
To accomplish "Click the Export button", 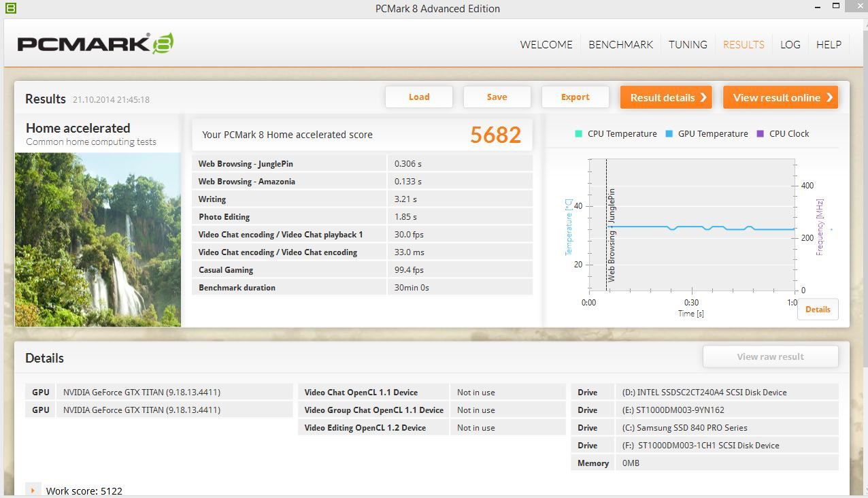I will click(575, 97).
